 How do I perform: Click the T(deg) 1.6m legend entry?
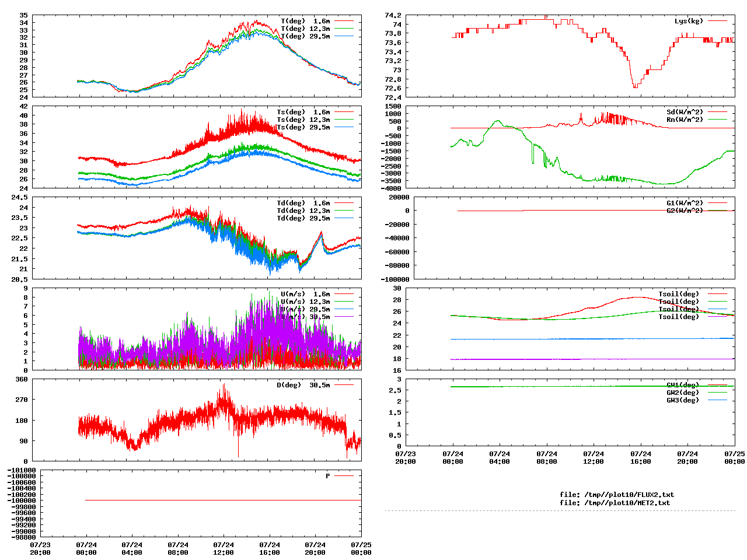point(305,21)
